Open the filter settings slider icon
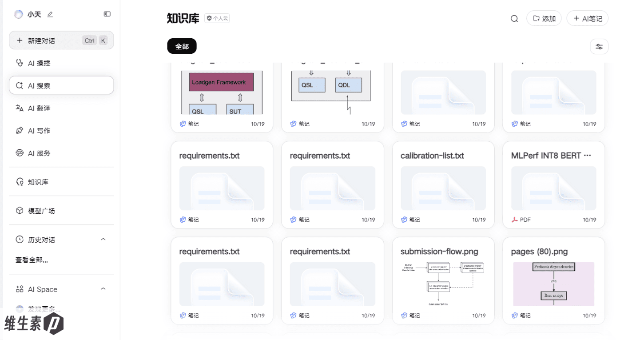This screenshot has width=644, height=340. (599, 47)
